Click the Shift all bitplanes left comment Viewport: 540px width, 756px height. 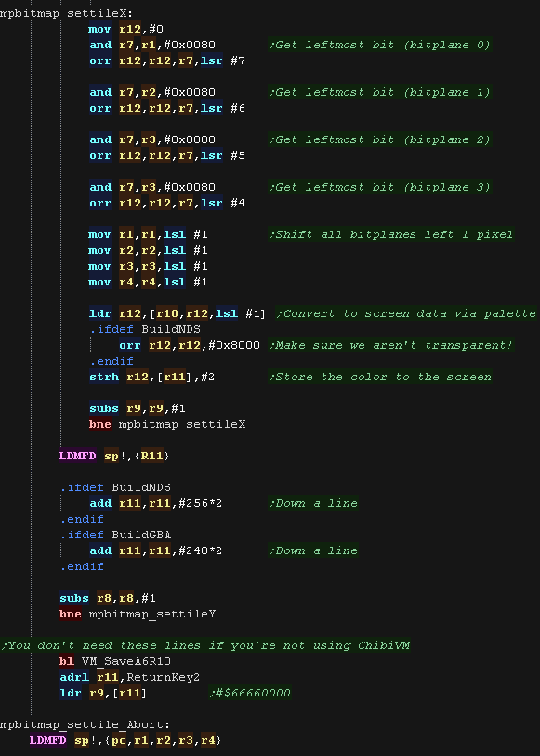(x=390, y=234)
